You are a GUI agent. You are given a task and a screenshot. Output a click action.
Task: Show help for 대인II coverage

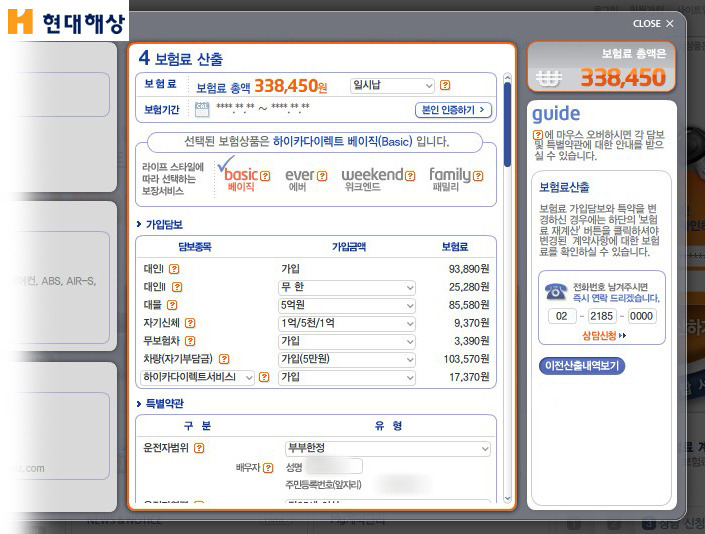click(177, 287)
